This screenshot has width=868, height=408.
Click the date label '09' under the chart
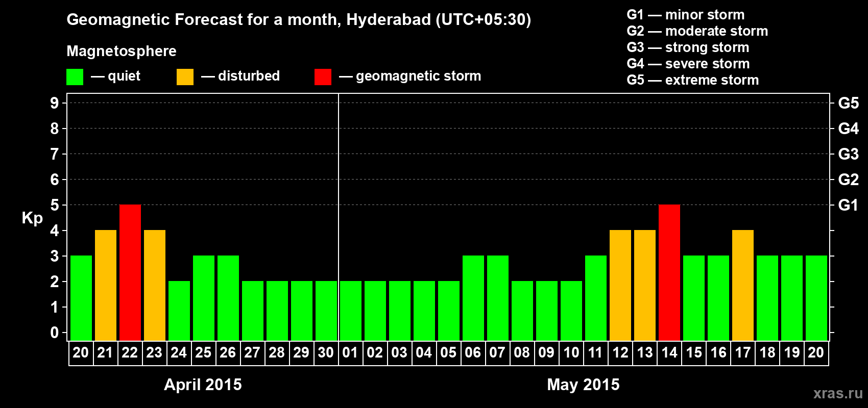[546, 352]
